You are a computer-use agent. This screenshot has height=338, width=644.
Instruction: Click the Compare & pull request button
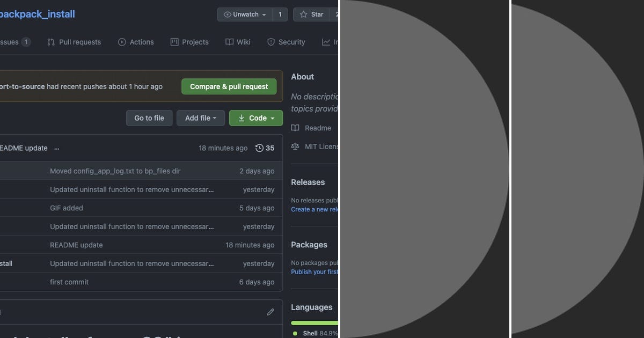pyautogui.click(x=229, y=86)
